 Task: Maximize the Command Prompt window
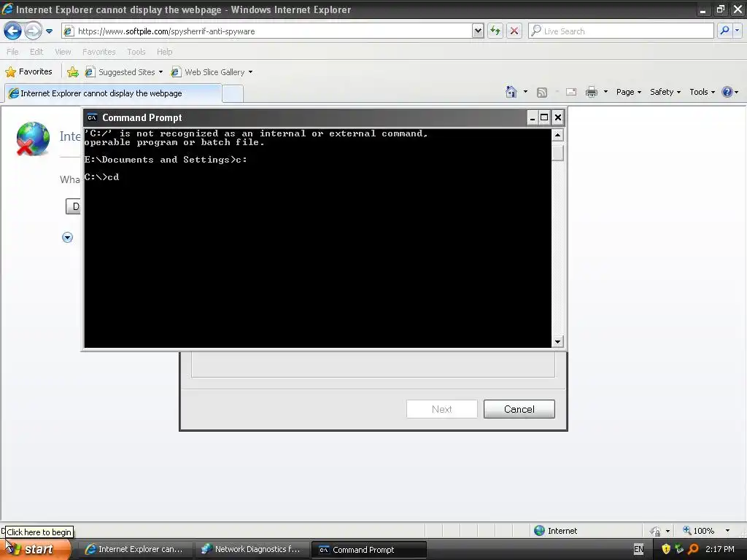tap(544, 117)
